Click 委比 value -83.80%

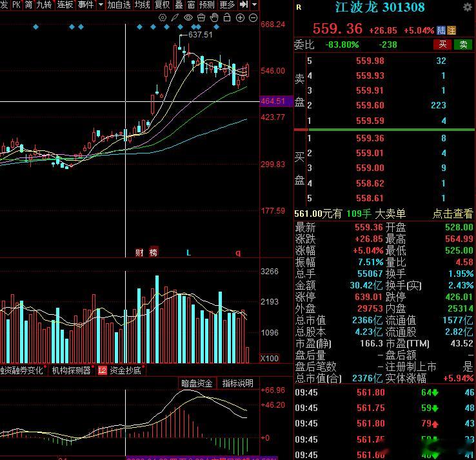(x=342, y=45)
